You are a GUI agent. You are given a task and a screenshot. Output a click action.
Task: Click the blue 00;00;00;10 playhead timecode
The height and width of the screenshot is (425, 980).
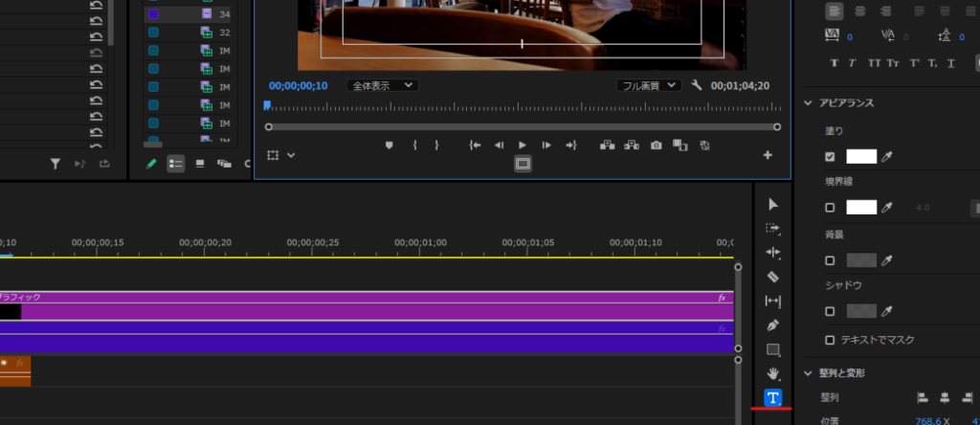(x=298, y=85)
